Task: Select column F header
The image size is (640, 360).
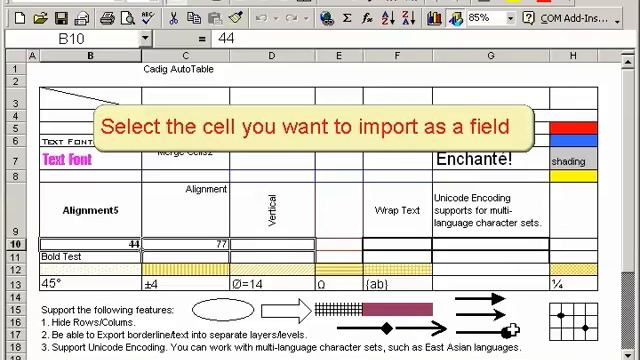Action: tap(397, 56)
